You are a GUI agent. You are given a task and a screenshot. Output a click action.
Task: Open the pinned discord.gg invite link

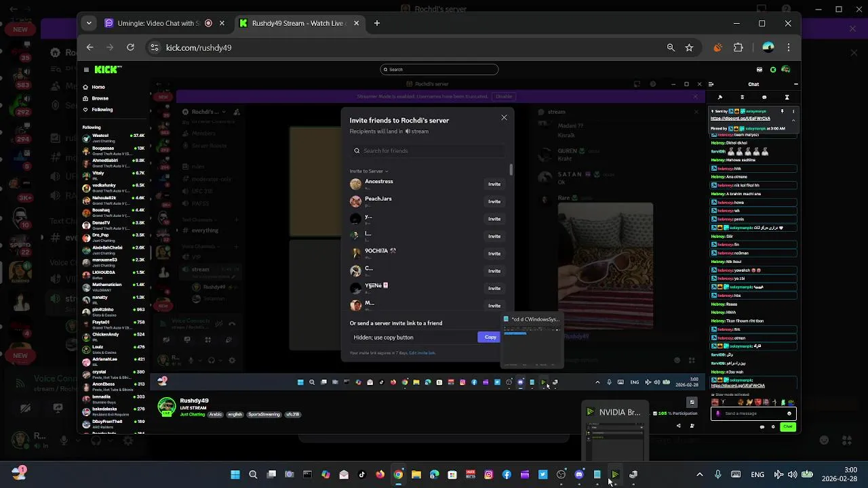pos(741,119)
